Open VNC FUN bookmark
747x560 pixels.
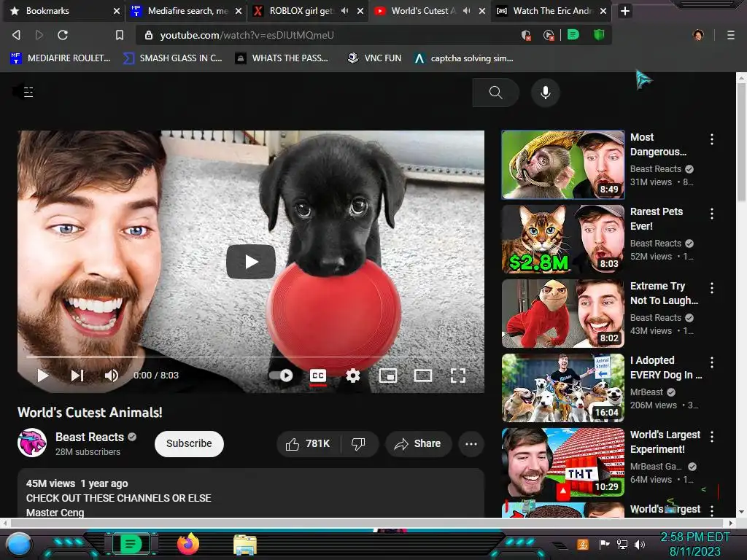pyautogui.click(x=374, y=58)
